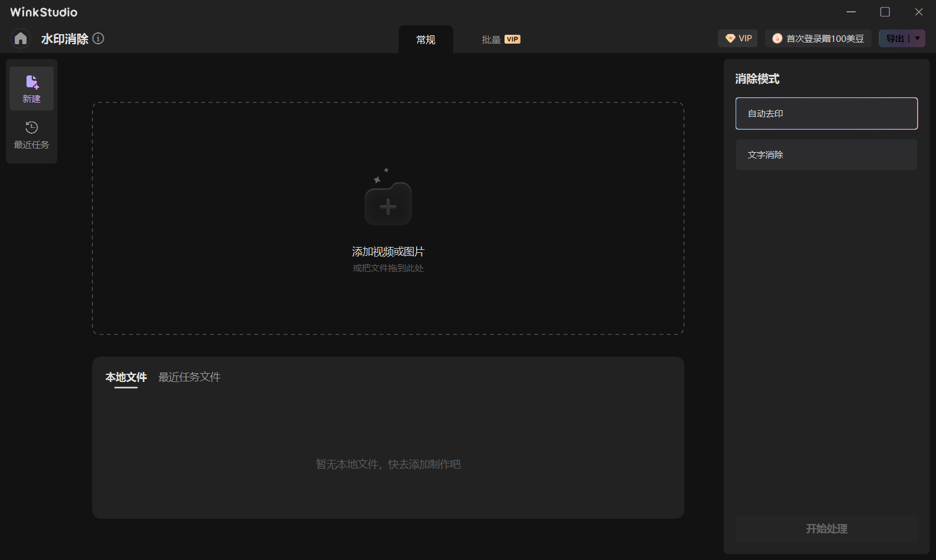Click 添加视频或图片 text in drop zone
This screenshot has width=936, height=560.
388,252
